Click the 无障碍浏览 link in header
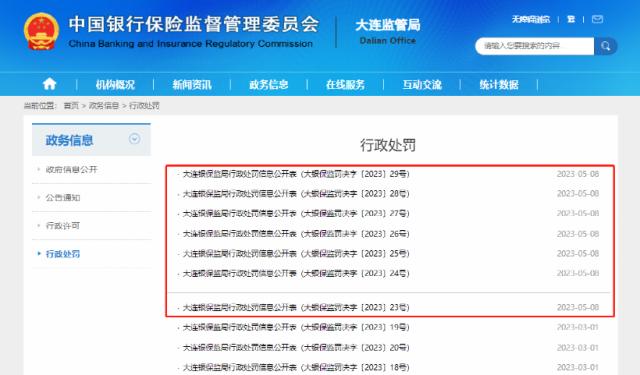Image resolution: width=640 pixels, height=375 pixels. (x=531, y=19)
